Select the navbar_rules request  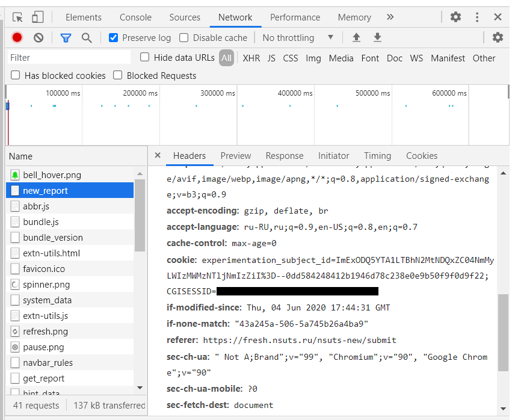coord(70,363)
